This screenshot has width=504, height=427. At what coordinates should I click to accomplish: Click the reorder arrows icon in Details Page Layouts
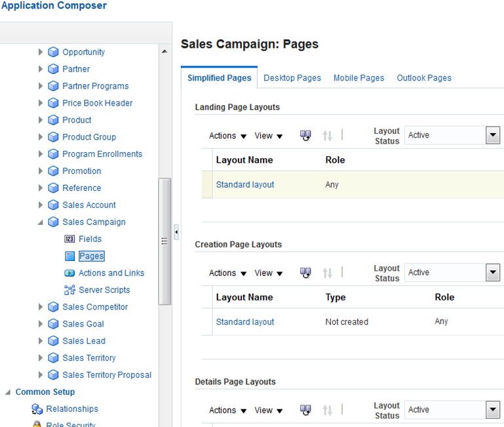coord(328,411)
